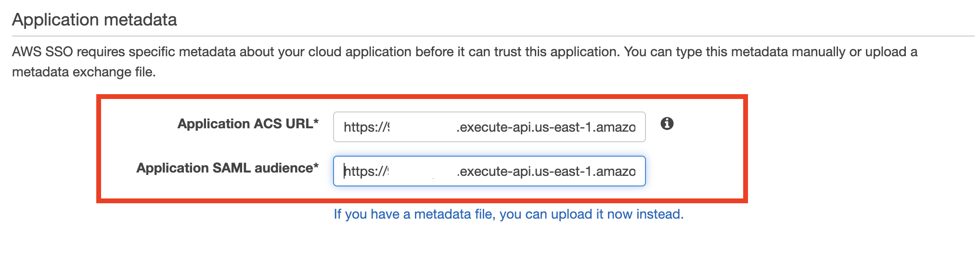Click the info icon beside Application ACS URL

(x=667, y=123)
